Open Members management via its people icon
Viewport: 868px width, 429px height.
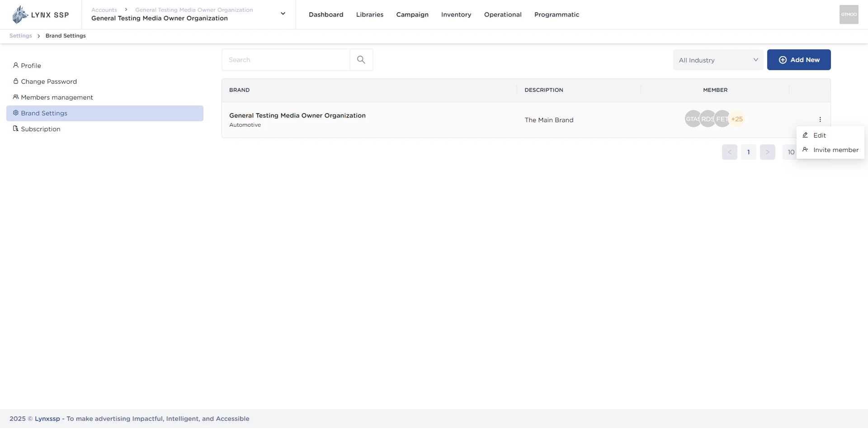[x=16, y=97]
